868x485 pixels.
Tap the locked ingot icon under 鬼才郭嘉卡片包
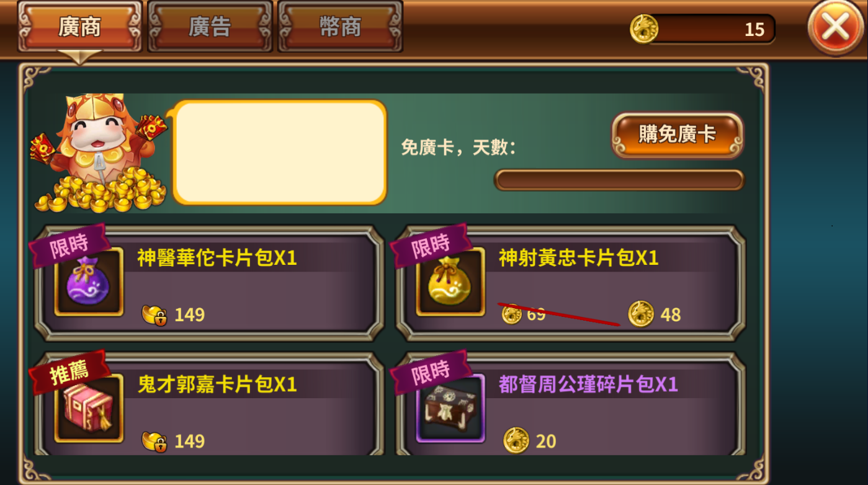[154, 441]
